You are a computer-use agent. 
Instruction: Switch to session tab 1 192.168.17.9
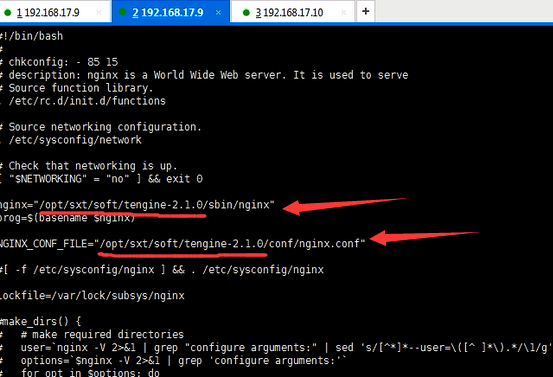(x=56, y=13)
